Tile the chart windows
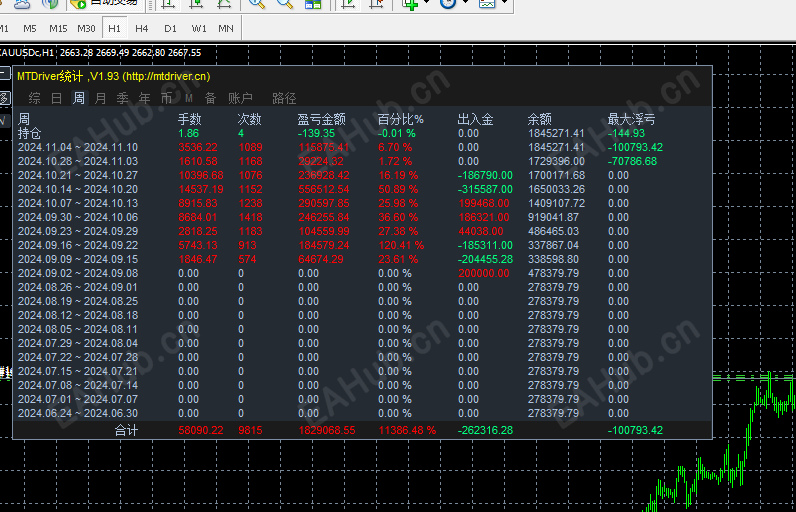796x512 pixels. coord(313,4)
